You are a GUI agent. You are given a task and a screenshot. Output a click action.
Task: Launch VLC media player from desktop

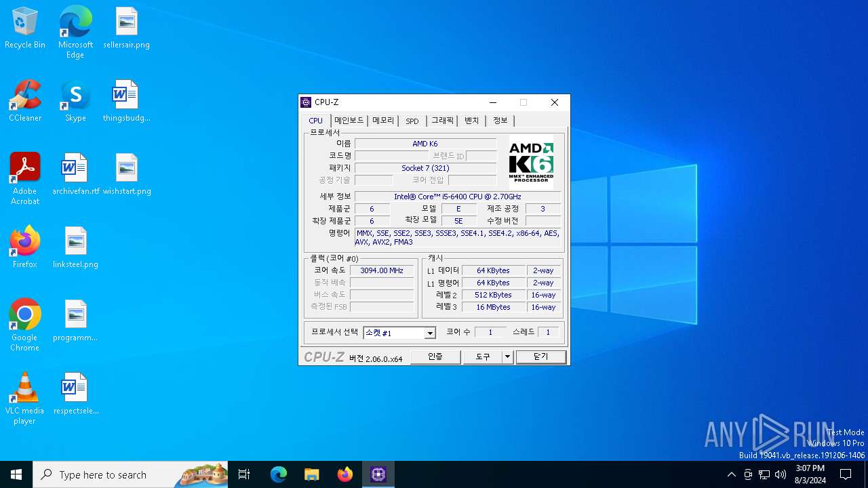point(24,399)
